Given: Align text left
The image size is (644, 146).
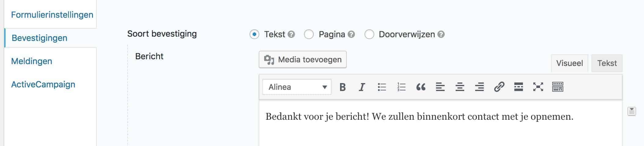Looking at the screenshot, I should click(440, 87).
